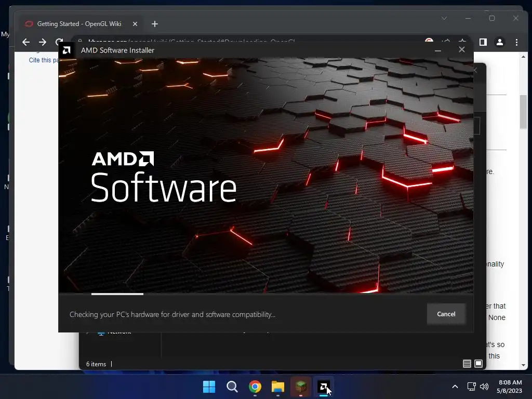Open a new Chrome tab
This screenshot has height=399, width=532.
[155, 24]
